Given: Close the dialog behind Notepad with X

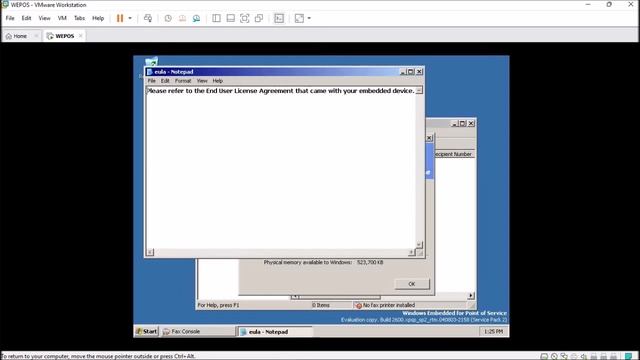Looking at the screenshot, I should click(429, 138).
